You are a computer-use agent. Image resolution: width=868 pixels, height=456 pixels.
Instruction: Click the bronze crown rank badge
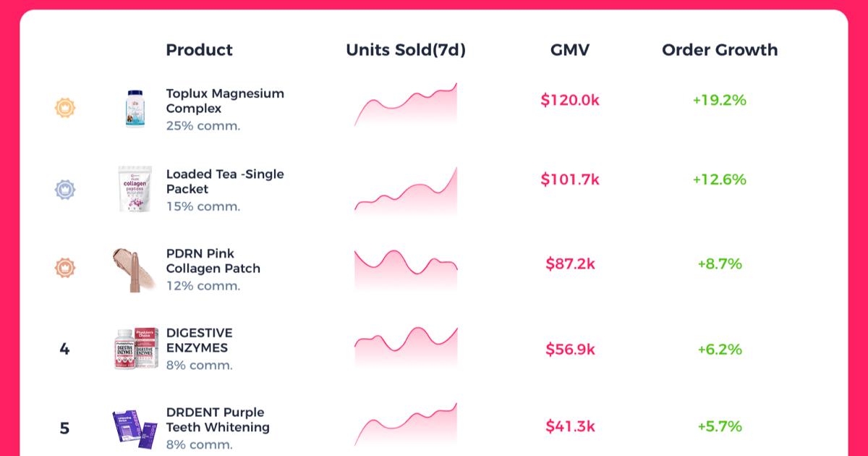click(65, 268)
